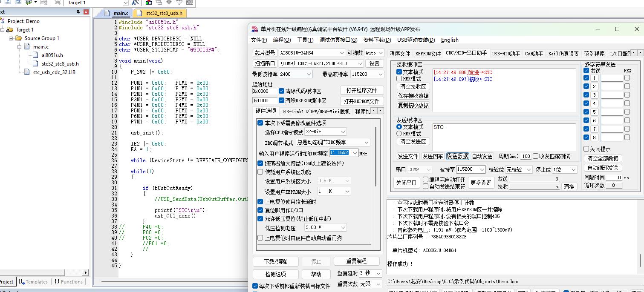Open the chip model AI8051U-34K64 dropdown
This screenshot has width=644, height=292.
(x=342, y=53)
